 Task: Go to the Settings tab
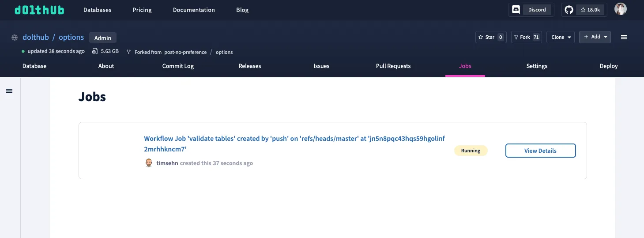coord(536,66)
